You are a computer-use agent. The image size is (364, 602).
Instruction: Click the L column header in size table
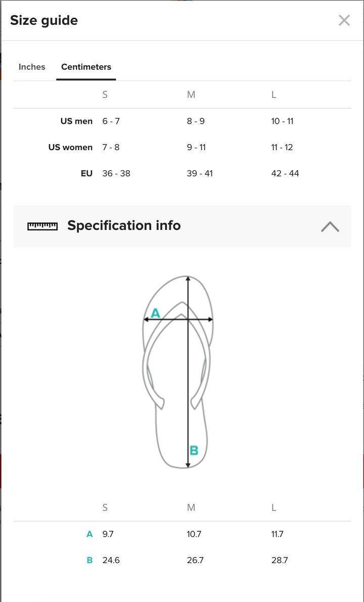coord(274,95)
